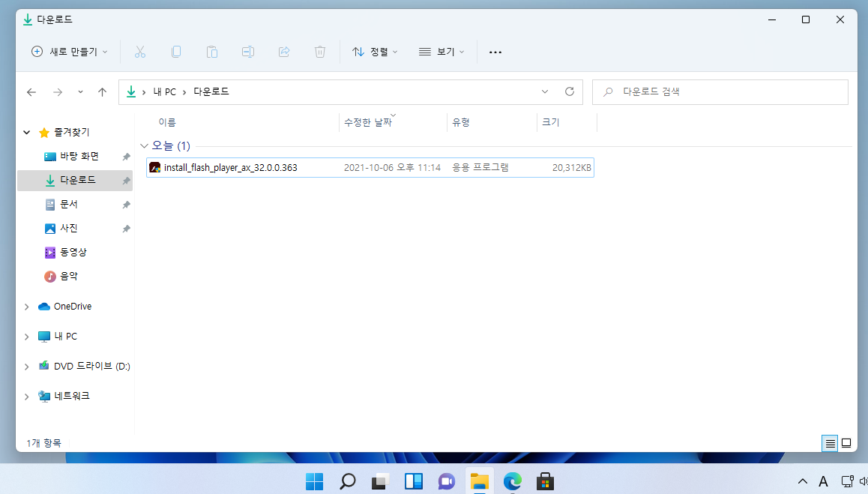This screenshot has width=868, height=494.
Task: Open Microsoft Edge on taskbar
Action: 513,481
